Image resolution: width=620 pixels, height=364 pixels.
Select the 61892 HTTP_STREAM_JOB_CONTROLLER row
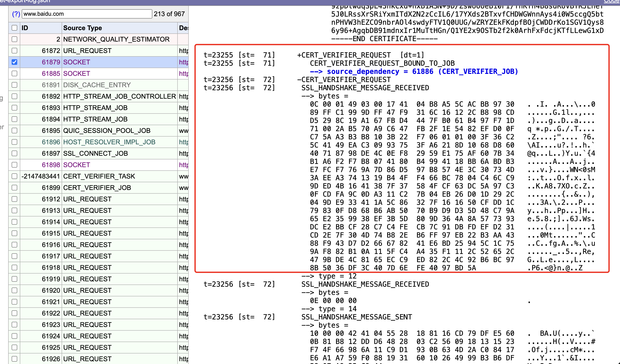point(119,96)
